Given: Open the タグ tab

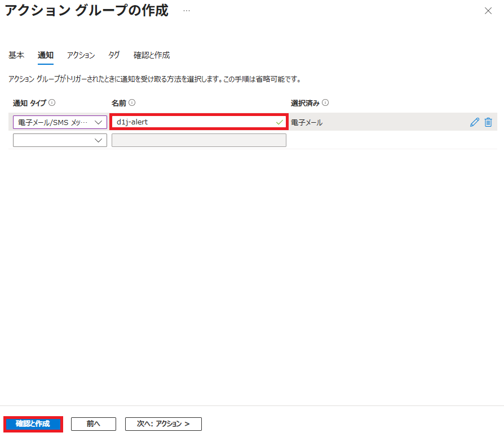Looking at the screenshot, I should 114,55.
